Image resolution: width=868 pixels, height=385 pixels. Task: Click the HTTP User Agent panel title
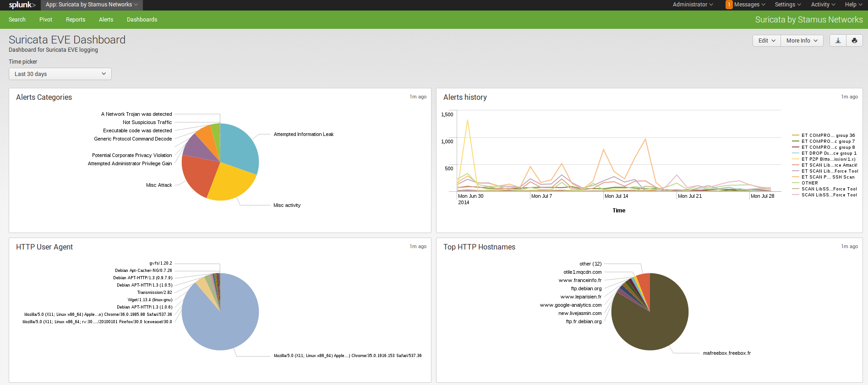[44, 247]
